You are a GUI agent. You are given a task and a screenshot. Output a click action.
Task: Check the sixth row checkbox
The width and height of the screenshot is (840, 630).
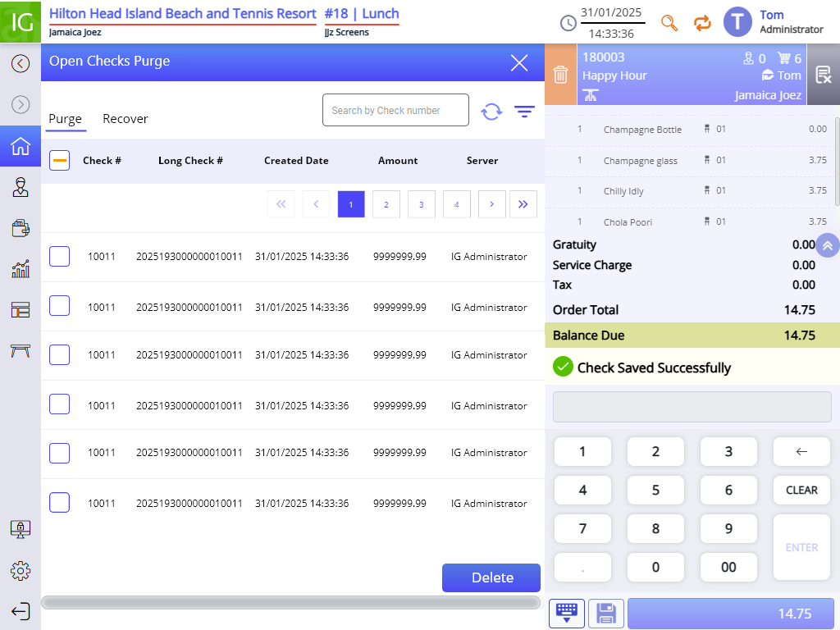[59, 503]
